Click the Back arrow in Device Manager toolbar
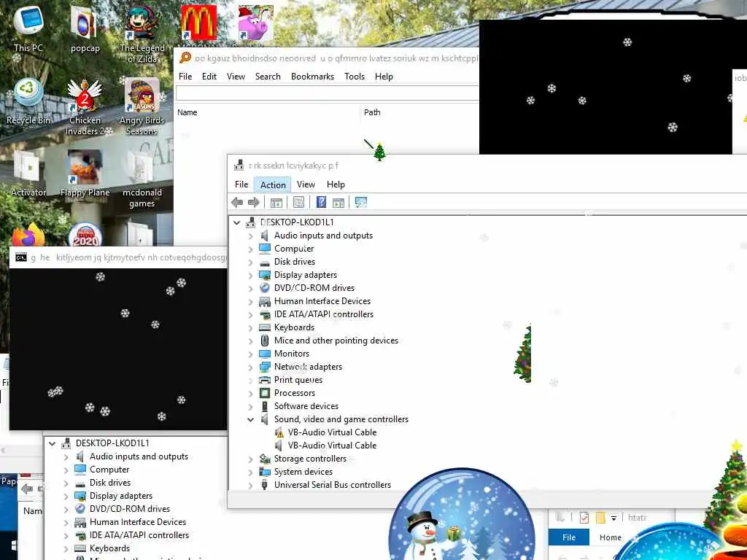 click(x=237, y=203)
